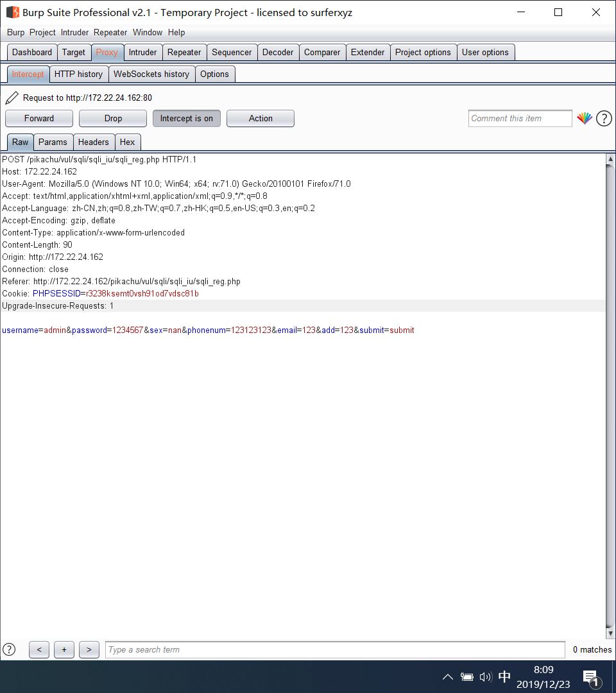Click the Type a search term field
This screenshot has height=693, width=616.
click(335, 649)
